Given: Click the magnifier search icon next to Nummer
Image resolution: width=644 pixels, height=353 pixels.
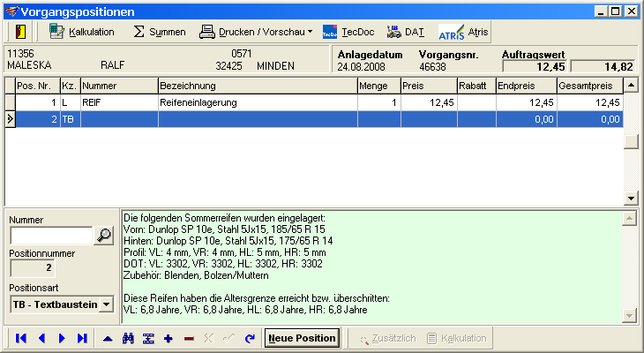Looking at the screenshot, I should (x=104, y=236).
